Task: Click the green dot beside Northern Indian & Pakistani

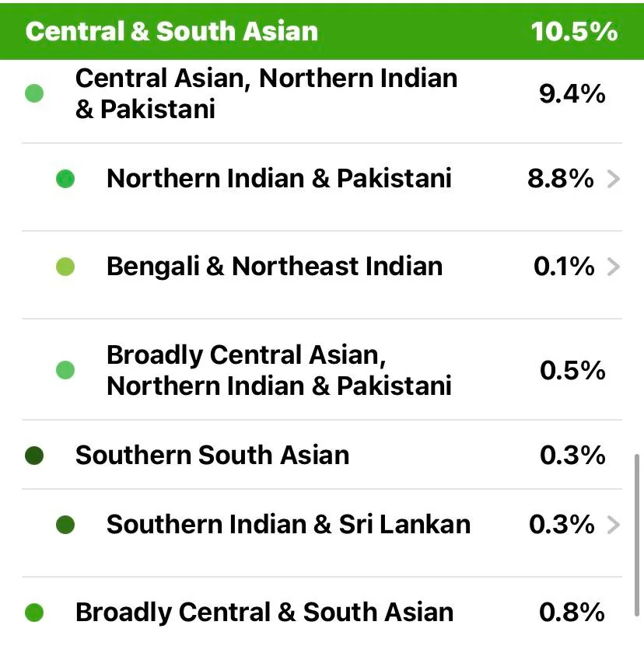Action: tap(65, 179)
